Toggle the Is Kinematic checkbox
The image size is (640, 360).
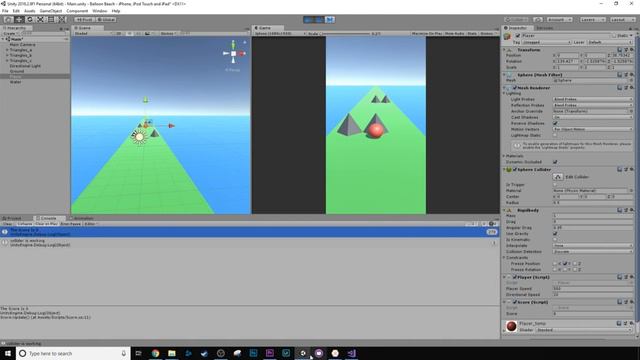point(555,240)
